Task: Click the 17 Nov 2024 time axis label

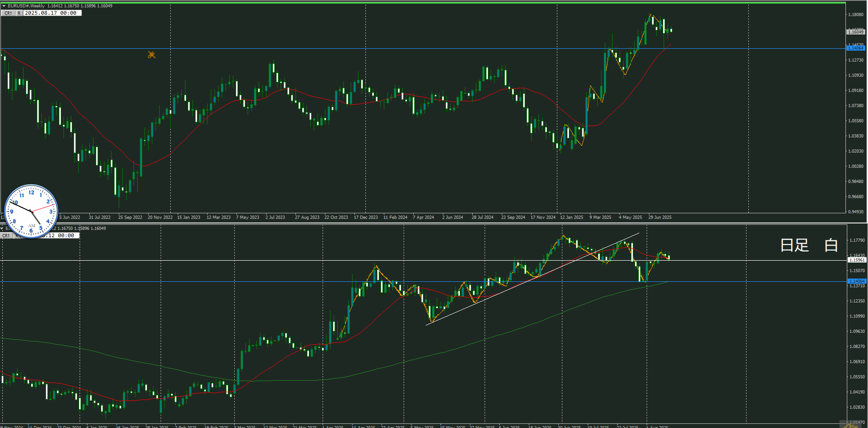Action: 543,217
